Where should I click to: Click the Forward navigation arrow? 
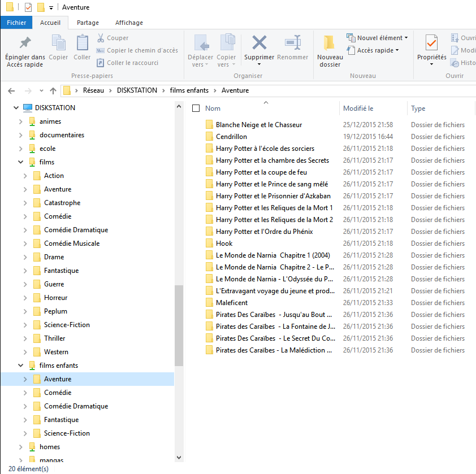[x=28, y=91]
